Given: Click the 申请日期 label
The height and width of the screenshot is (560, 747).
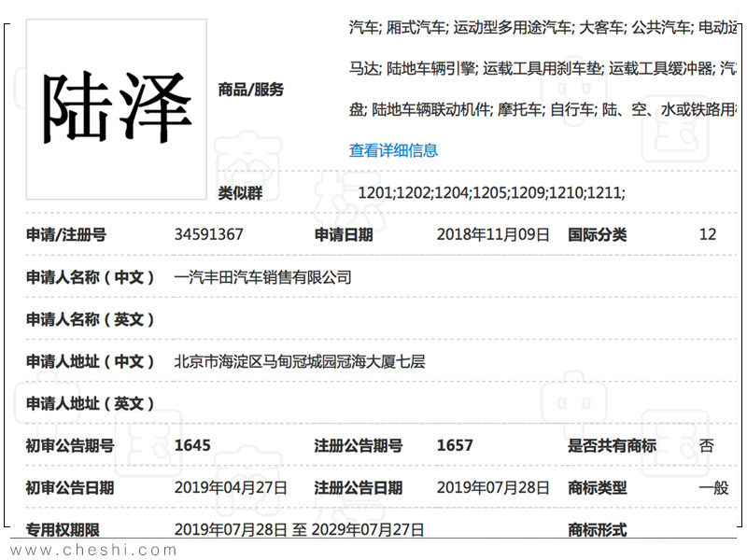Looking at the screenshot, I should pos(344,235).
